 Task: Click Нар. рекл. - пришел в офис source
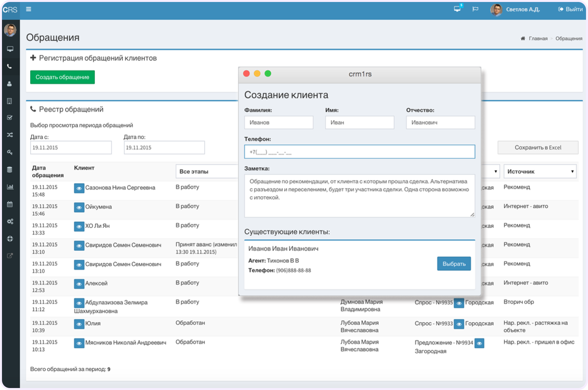(x=539, y=342)
